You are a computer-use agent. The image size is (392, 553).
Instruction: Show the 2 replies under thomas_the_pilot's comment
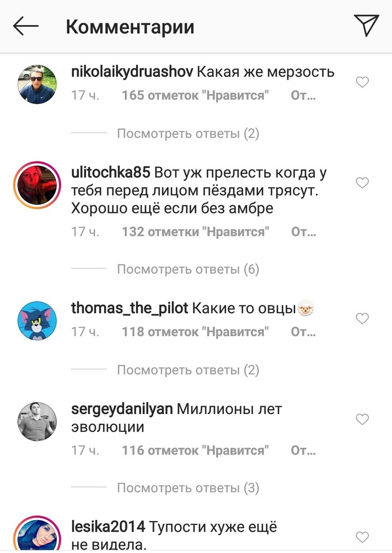(188, 370)
